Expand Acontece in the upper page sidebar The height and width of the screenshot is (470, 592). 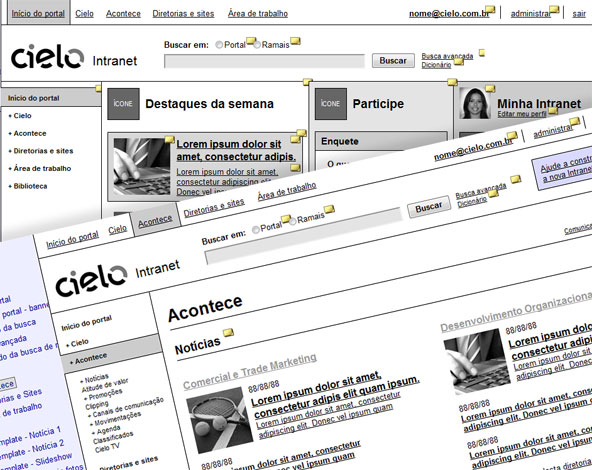pyautogui.click(x=30, y=133)
